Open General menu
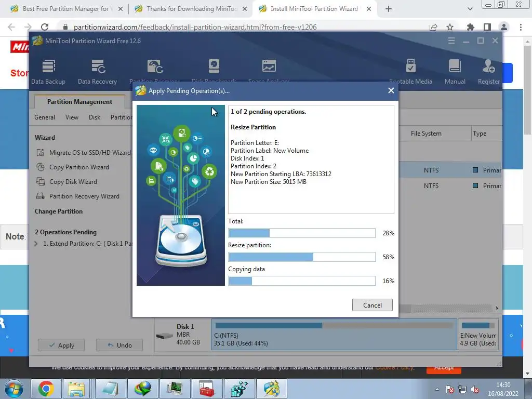 (45, 117)
